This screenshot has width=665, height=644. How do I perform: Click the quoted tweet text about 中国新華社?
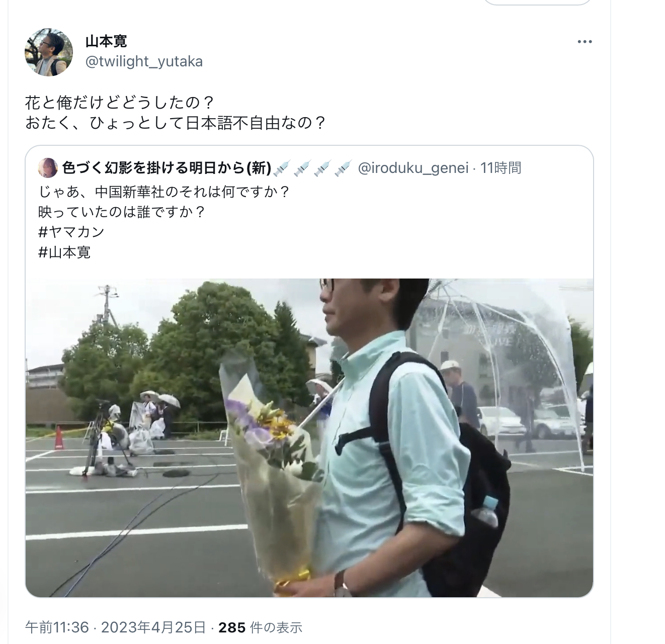164,192
